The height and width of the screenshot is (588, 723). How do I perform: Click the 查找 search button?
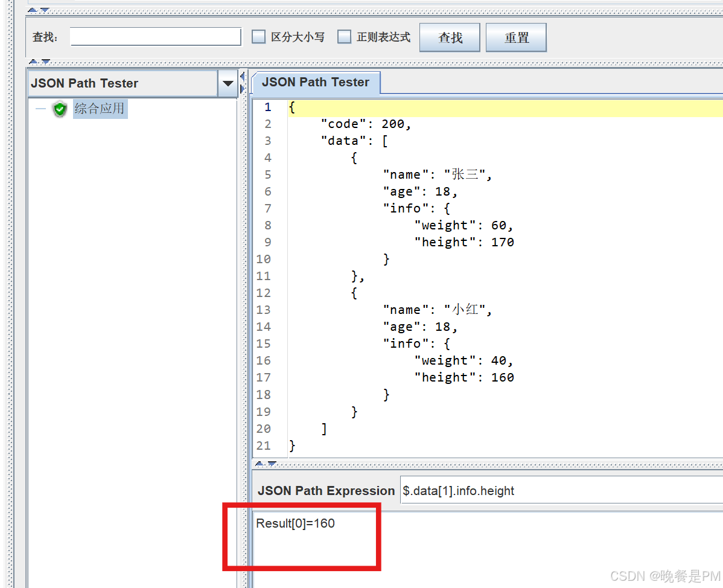450,37
